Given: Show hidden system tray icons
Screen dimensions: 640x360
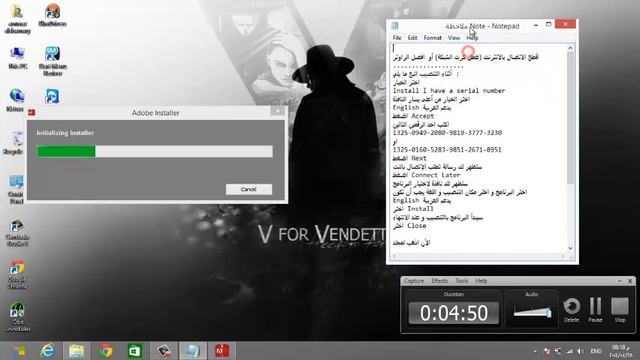Looking at the screenshot, I should [x=535, y=351].
